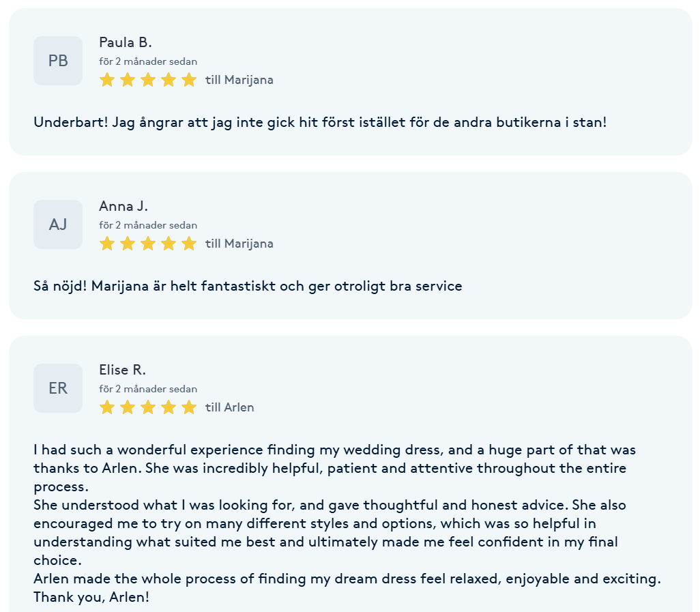Screen dimensions: 700x612
Task: Click the reviewer name Paula B.
Action: (126, 42)
